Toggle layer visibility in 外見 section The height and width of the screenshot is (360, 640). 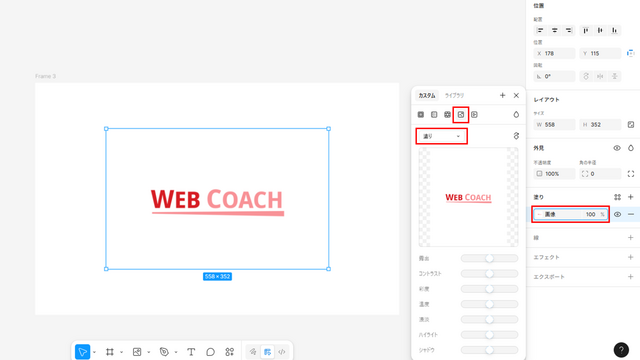[617, 148]
